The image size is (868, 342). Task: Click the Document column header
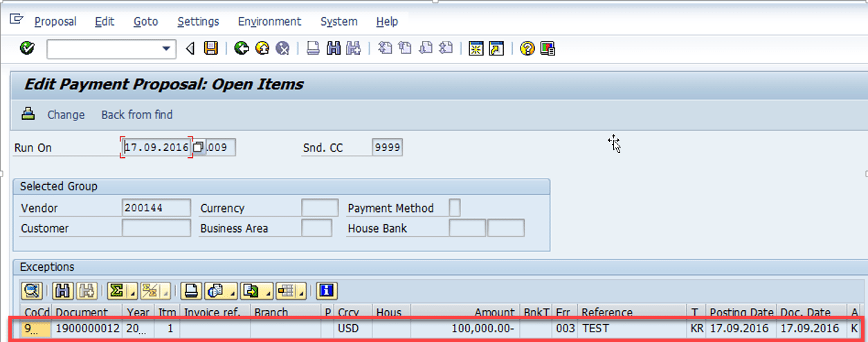[x=88, y=312]
